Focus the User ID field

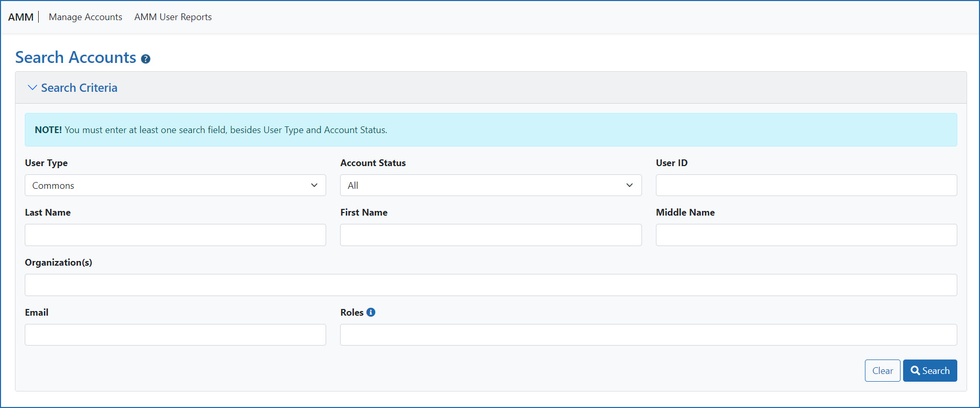(806, 185)
